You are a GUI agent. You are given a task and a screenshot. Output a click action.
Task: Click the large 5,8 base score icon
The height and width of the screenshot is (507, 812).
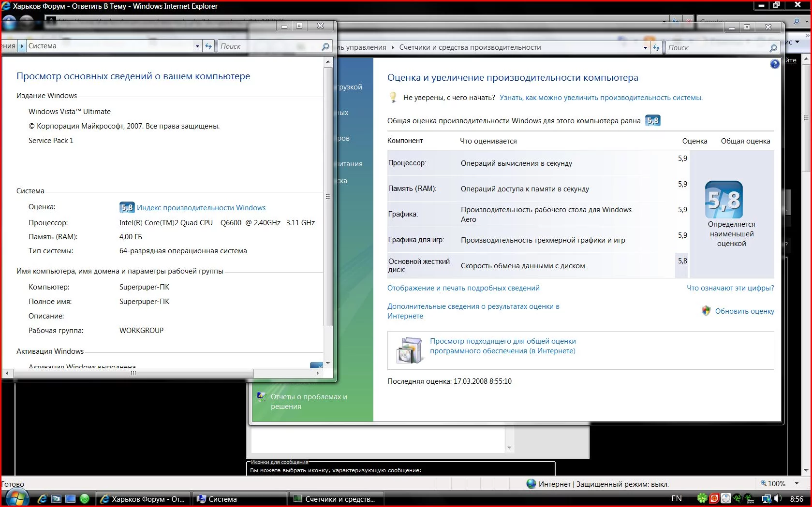(724, 200)
